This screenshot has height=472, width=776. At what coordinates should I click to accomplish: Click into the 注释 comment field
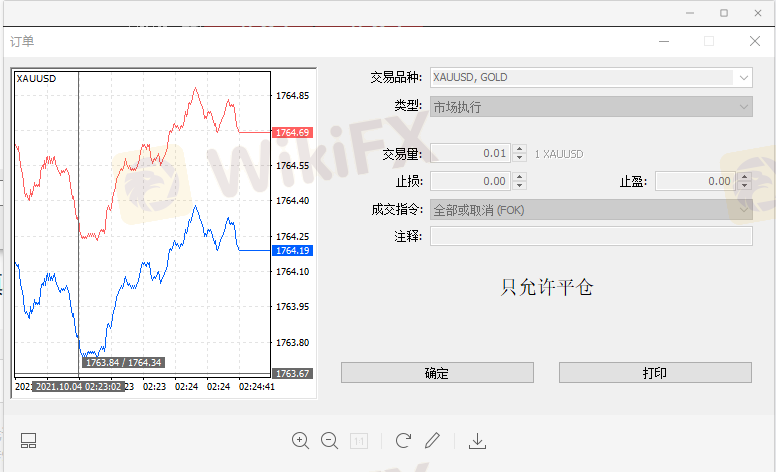[x=591, y=236]
